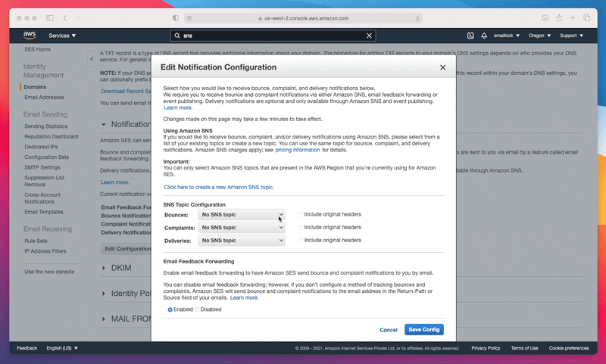The width and height of the screenshot is (606, 364).
Task: Close the Edit Notification Configuration dialog
Action: 442,67
